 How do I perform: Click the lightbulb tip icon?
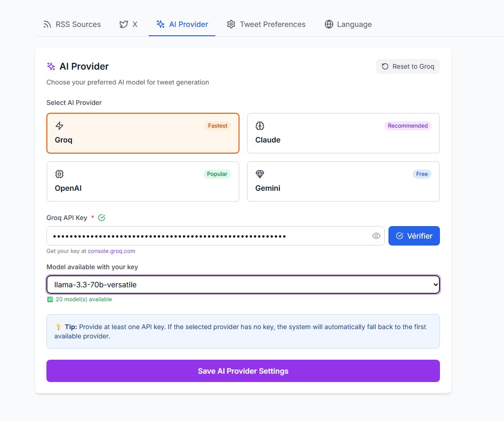coord(58,327)
